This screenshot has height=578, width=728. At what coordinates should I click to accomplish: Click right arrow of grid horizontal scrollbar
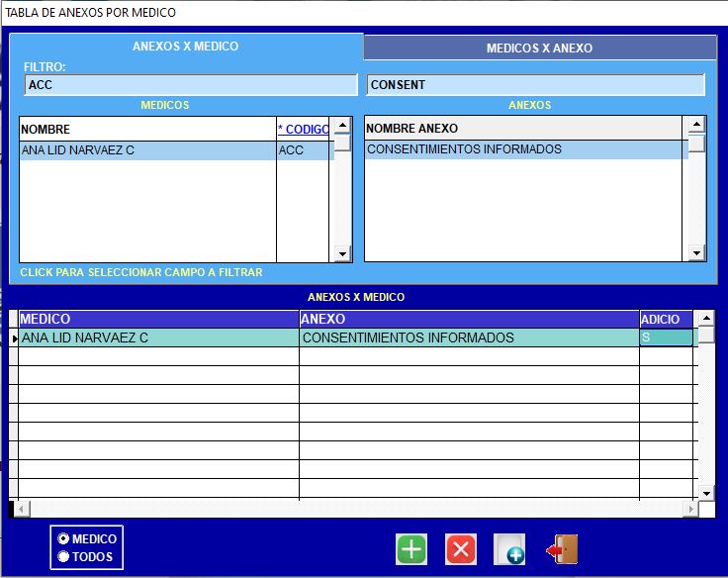tap(690, 509)
